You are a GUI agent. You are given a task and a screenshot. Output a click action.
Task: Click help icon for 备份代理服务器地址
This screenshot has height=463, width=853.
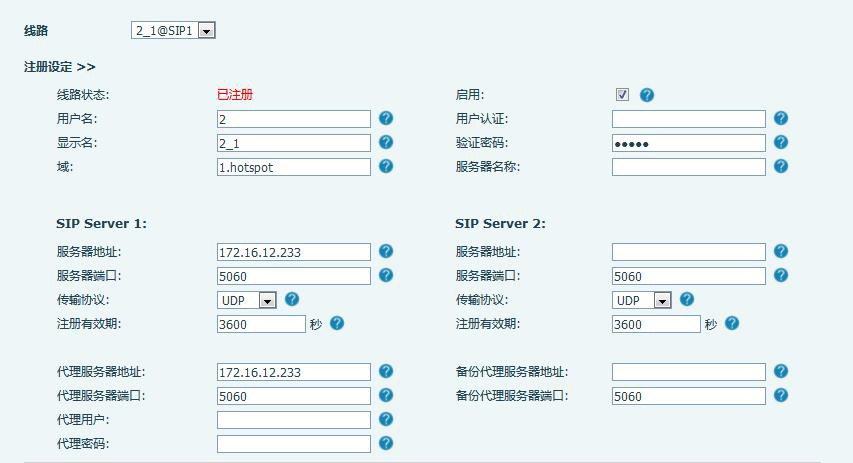pyautogui.click(x=781, y=371)
